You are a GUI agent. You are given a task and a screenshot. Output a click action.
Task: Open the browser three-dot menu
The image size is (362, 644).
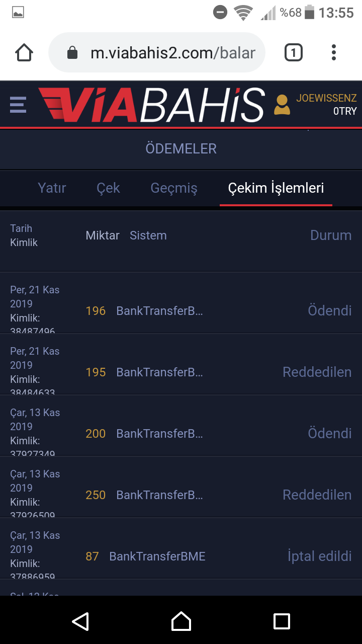click(x=334, y=53)
